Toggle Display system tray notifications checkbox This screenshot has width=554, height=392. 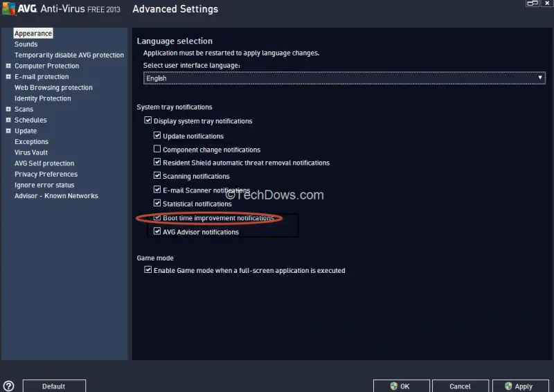[148, 121]
